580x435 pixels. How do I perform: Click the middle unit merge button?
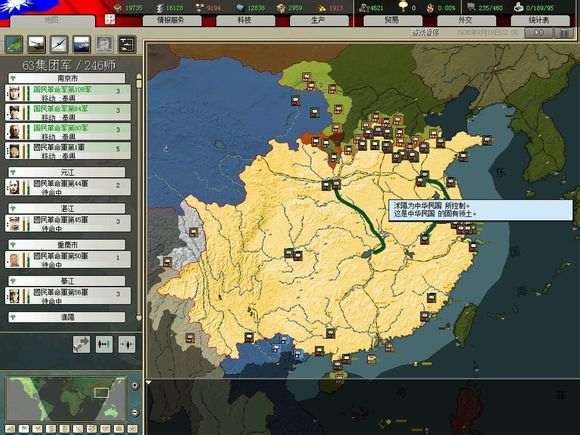[x=104, y=344]
